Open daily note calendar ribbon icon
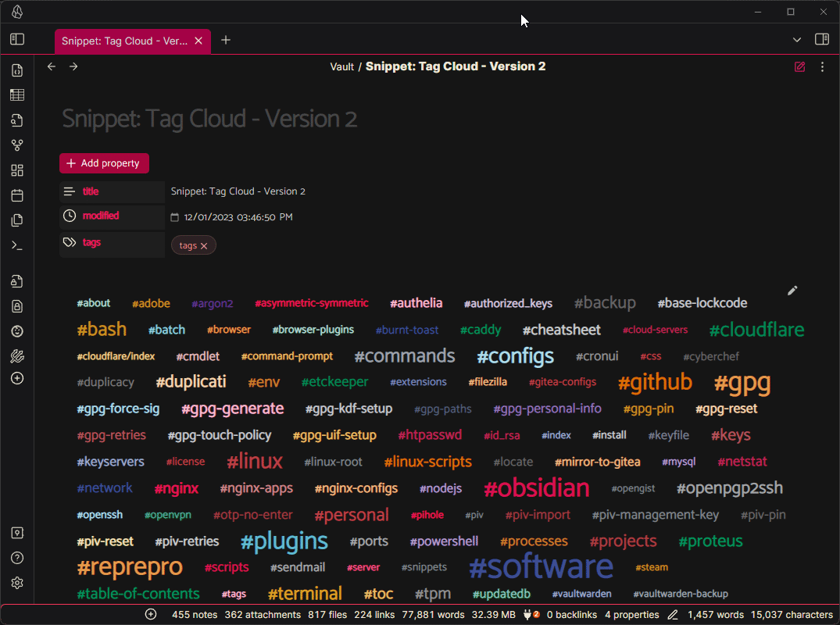Image resolution: width=840 pixels, height=625 pixels. coord(17,195)
